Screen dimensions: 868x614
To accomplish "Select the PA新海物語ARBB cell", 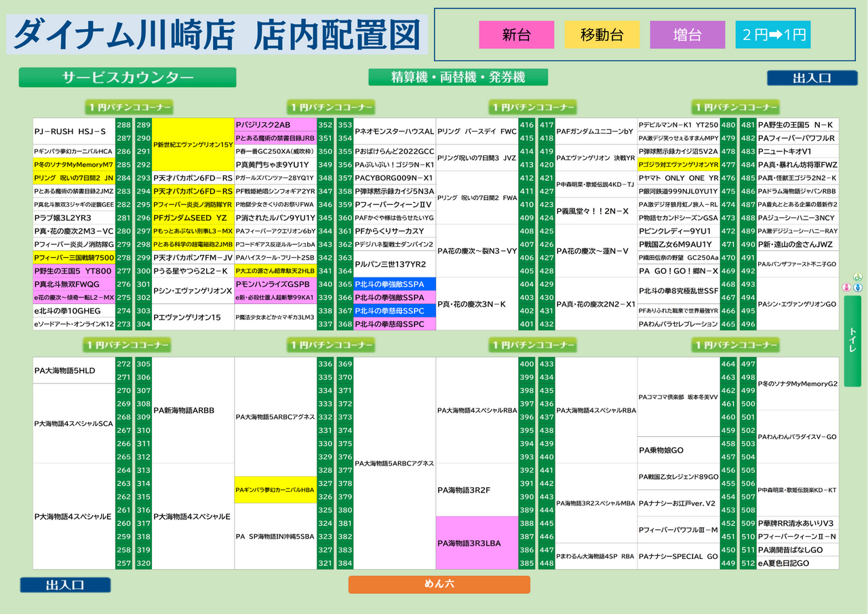I will [193, 410].
